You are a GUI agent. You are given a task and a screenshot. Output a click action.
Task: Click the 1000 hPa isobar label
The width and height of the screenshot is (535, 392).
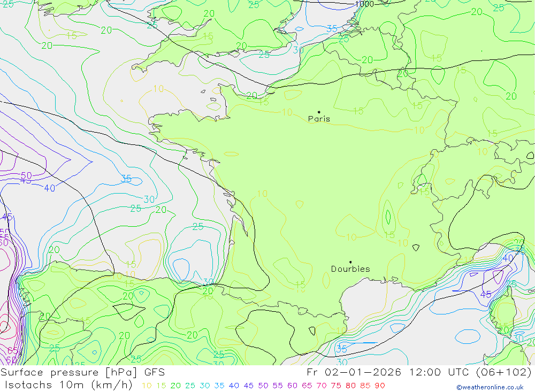(364, 4)
